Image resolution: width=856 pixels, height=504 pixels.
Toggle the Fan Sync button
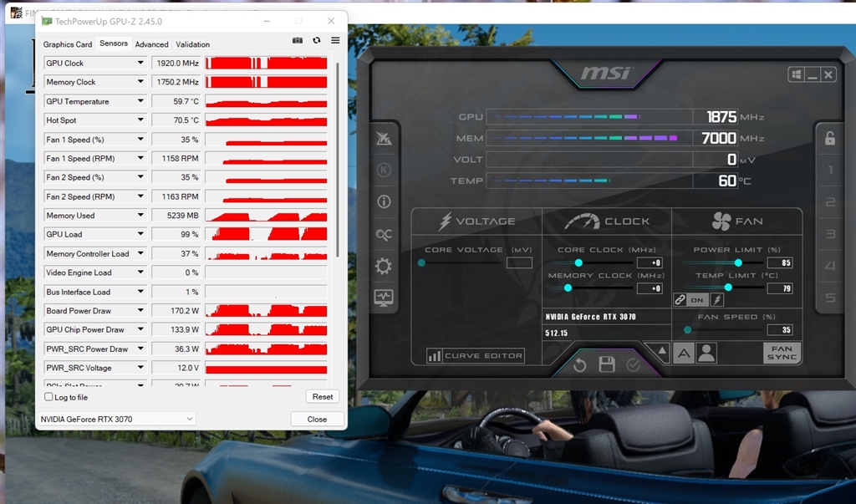pyautogui.click(x=782, y=353)
